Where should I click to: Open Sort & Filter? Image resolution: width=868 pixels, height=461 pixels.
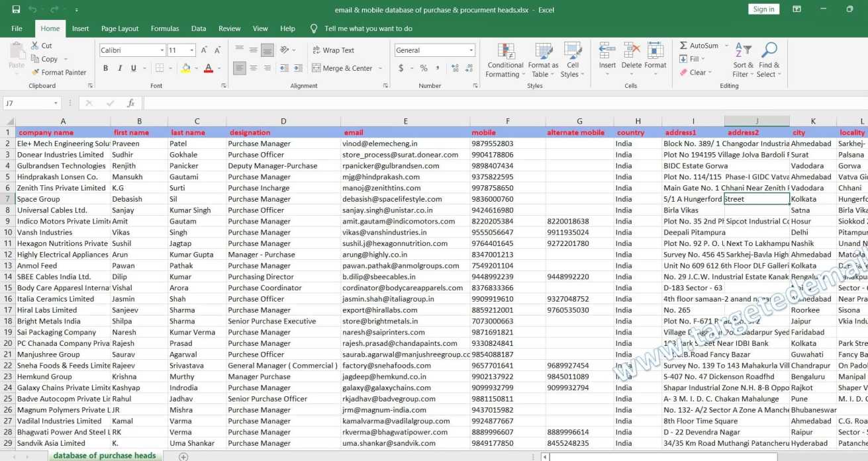click(x=743, y=60)
